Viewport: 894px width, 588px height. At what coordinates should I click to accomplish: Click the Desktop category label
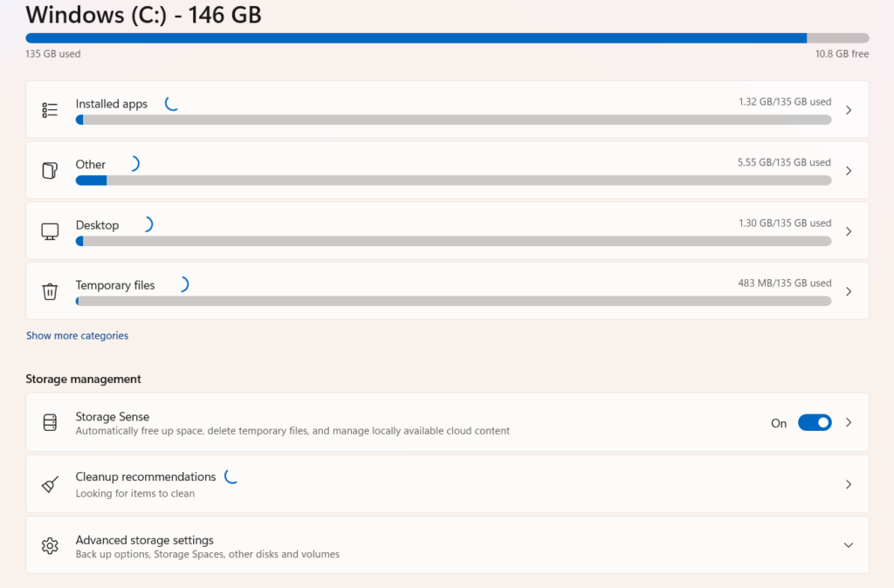click(98, 225)
